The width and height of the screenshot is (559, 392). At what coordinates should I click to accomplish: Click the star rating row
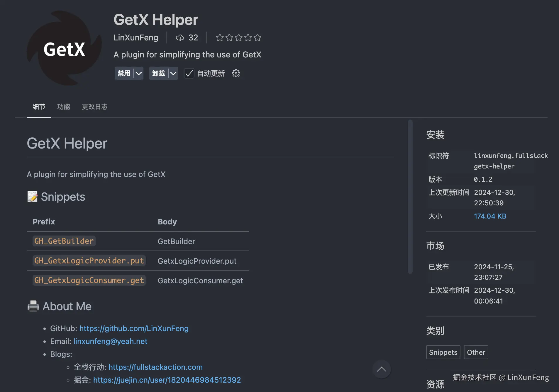pyautogui.click(x=238, y=38)
